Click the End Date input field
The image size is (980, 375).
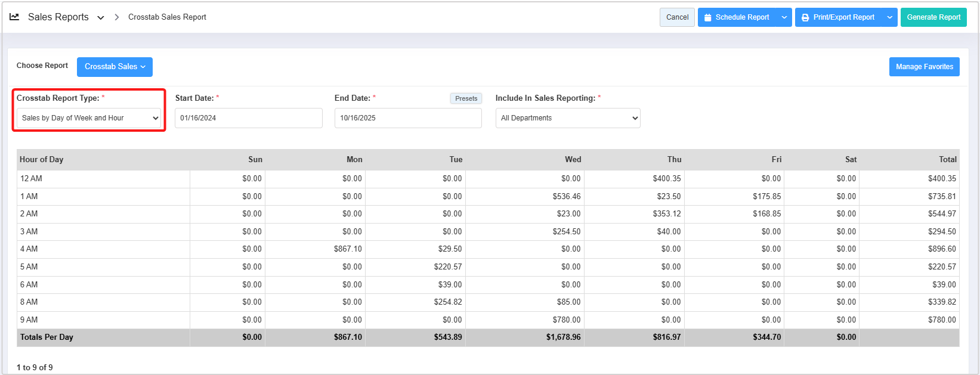coord(408,118)
